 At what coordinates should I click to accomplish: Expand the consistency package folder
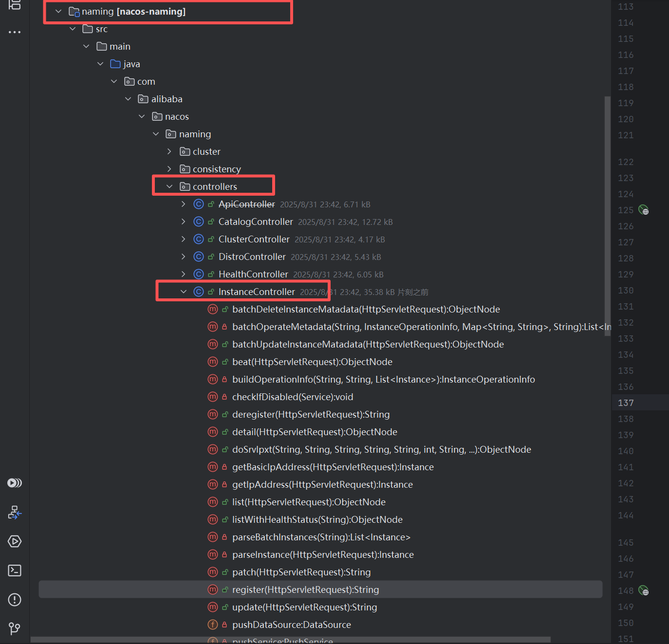169,169
